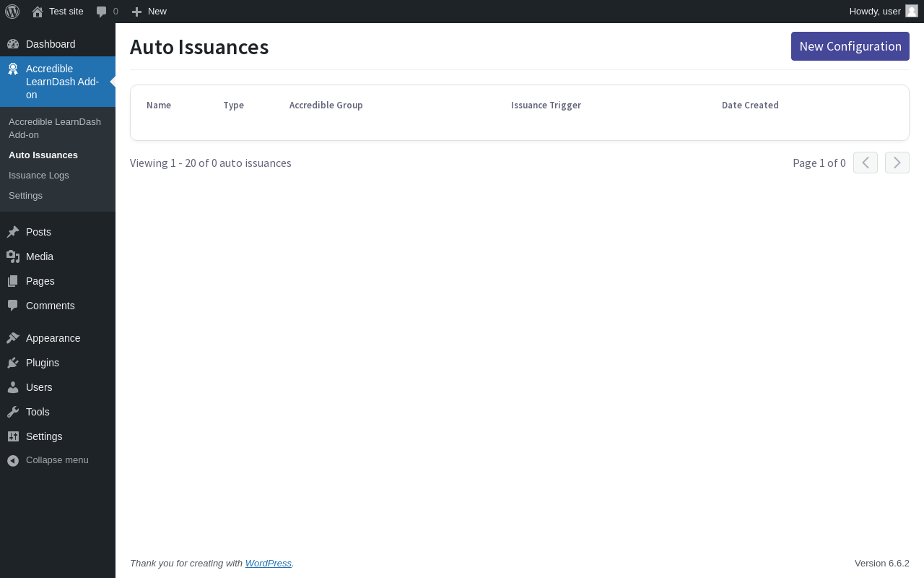Open main WordPress Settings menu
924x578 pixels.
coord(58,436)
